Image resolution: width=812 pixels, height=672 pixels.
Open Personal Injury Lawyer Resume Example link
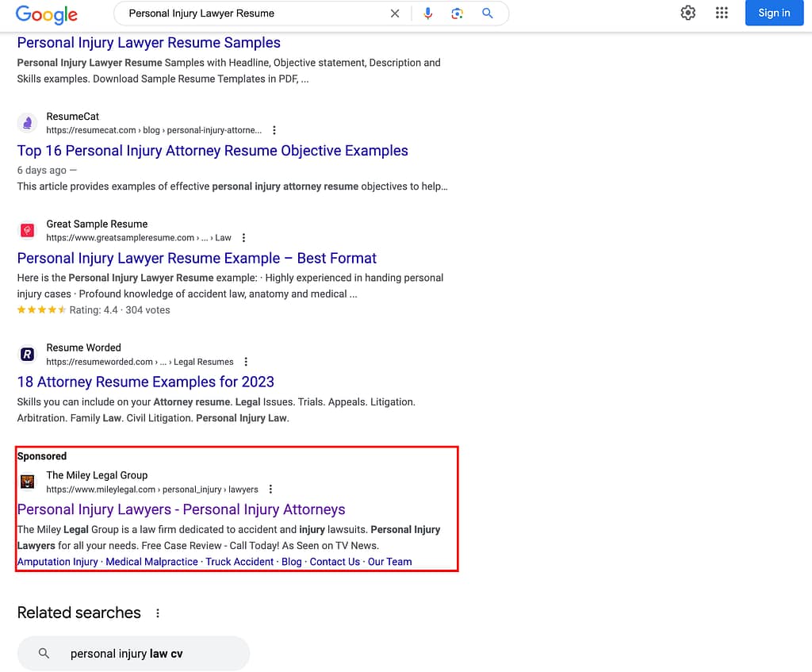[x=197, y=258]
